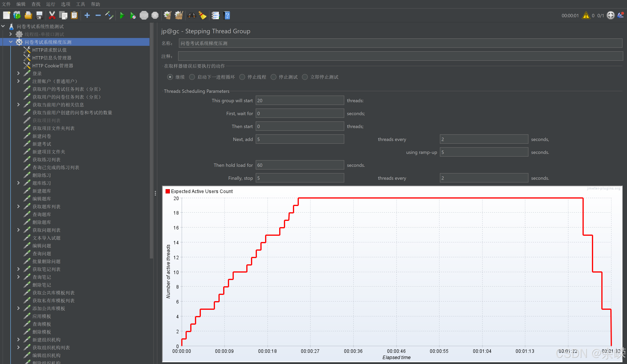Click the 注释 comment input field
The image size is (627, 364).
[x=400, y=56]
